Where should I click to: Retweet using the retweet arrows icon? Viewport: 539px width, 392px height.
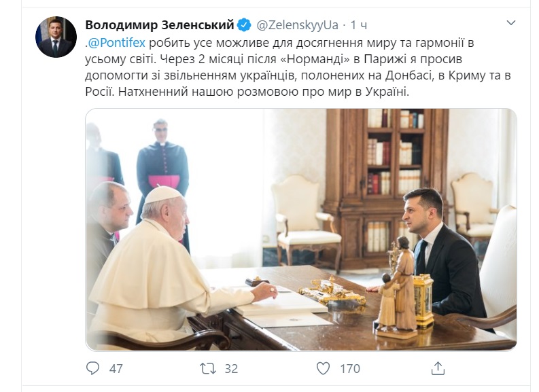point(208,369)
